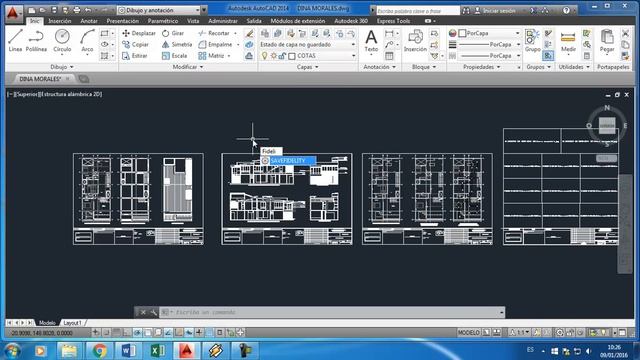
Task: Toggle the layer lock padlock icon
Action: coord(282,56)
